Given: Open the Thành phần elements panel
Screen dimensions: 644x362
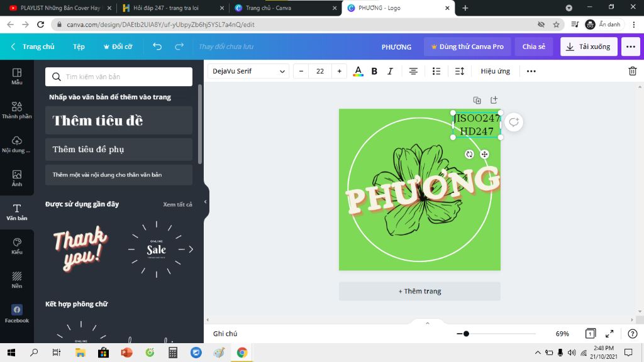Looking at the screenshot, I should (17, 111).
